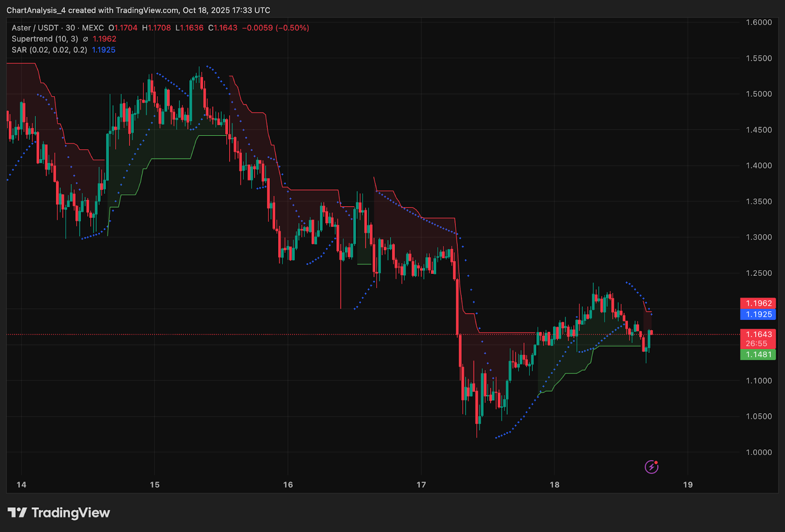Click the 1.1643 current price countdown label

pyautogui.click(x=758, y=339)
